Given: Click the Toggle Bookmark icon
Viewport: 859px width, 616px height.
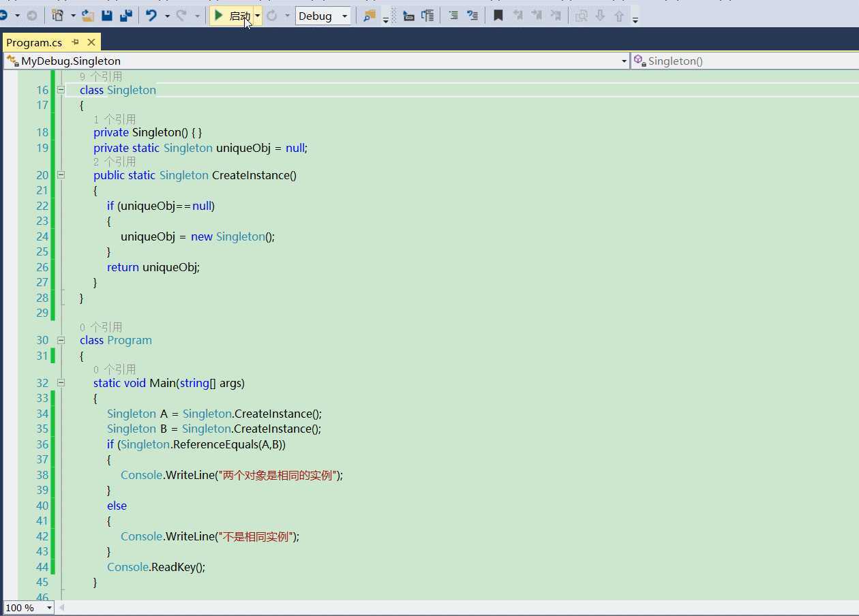Looking at the screenshot, I should tap(498, 16).
